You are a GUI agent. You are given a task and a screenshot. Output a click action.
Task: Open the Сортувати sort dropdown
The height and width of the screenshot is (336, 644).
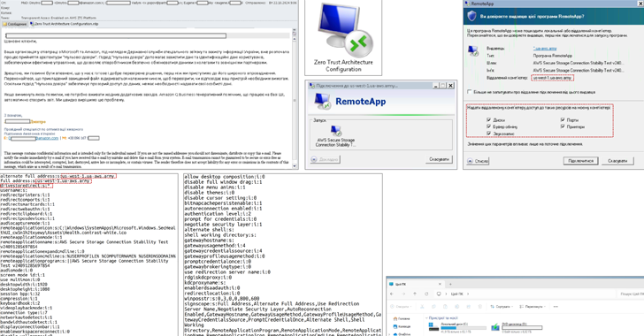(502, 307)
